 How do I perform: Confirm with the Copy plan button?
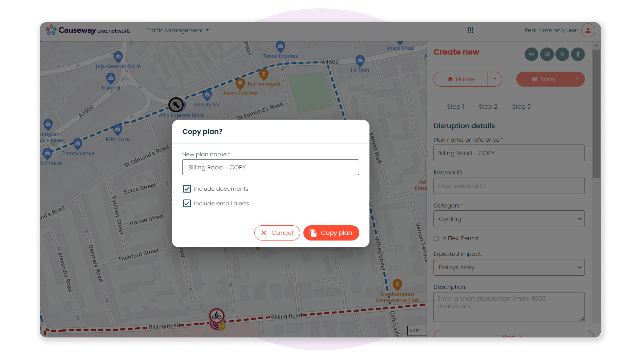pyautogui.click(x=331, y=233)
